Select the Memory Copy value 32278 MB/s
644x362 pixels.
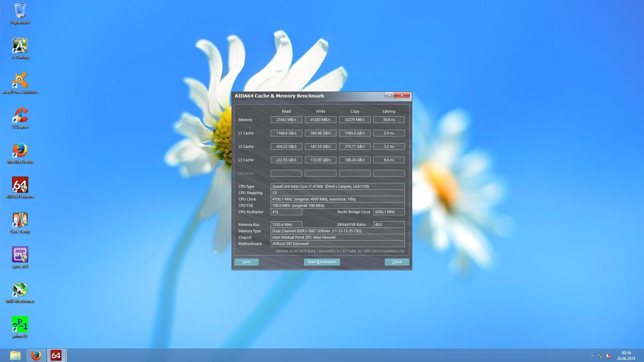[x=355, y=120]
